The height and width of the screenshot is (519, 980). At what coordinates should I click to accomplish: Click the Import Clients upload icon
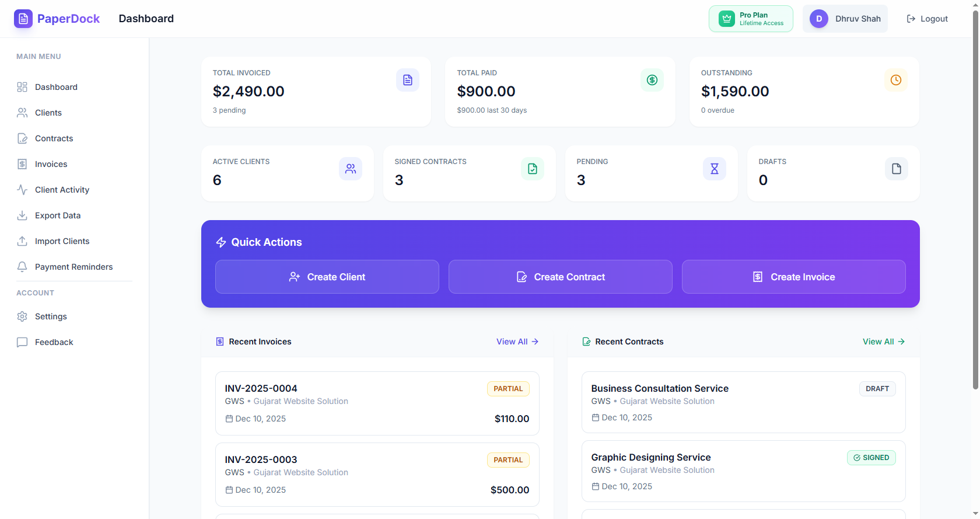(22, 241)
